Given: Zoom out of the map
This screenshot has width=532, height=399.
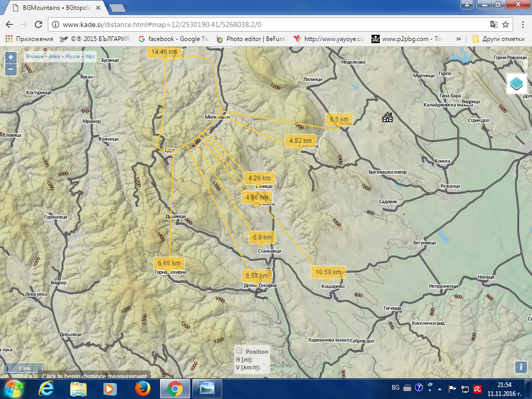Looking at the screenshot, I should (11, 70).
